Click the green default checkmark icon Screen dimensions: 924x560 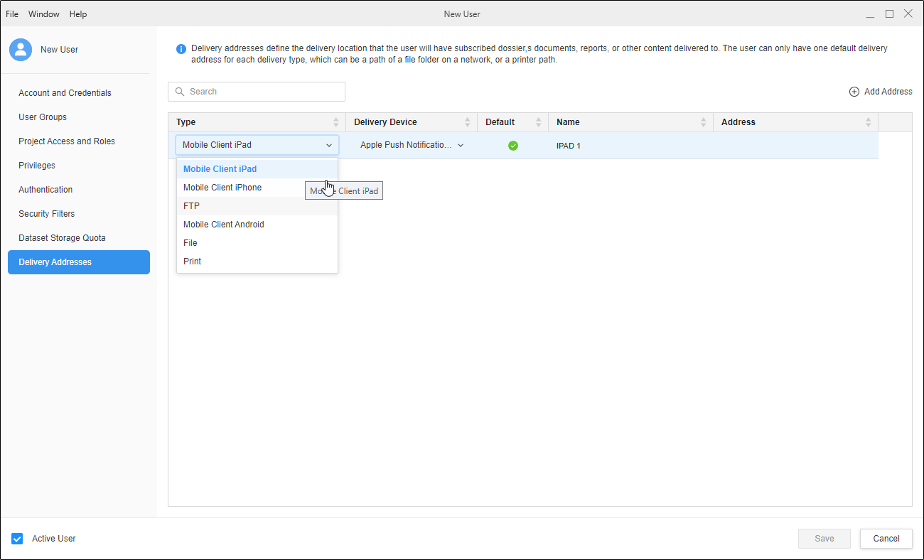pos(513,146)
